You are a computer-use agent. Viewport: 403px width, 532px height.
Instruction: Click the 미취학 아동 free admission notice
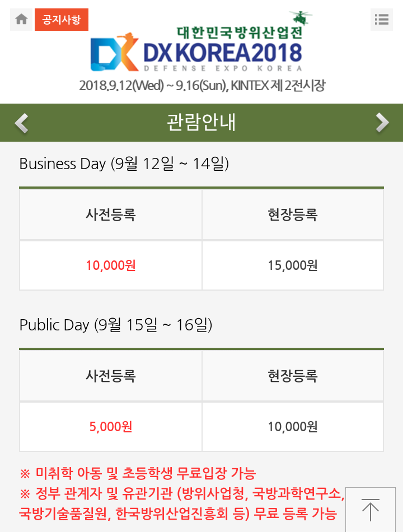click(x=138, y=474)
